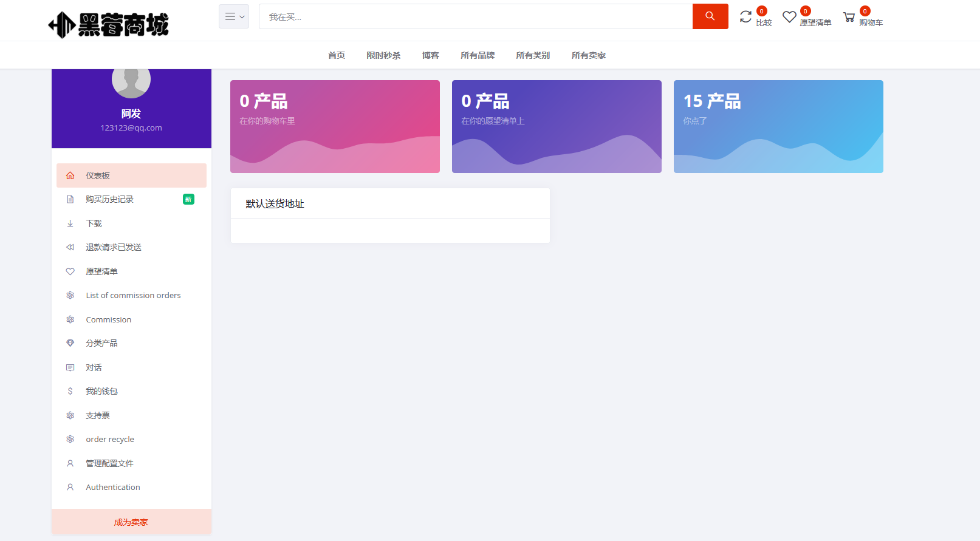Click the 比较 label in header

click(x=764, y=22)
